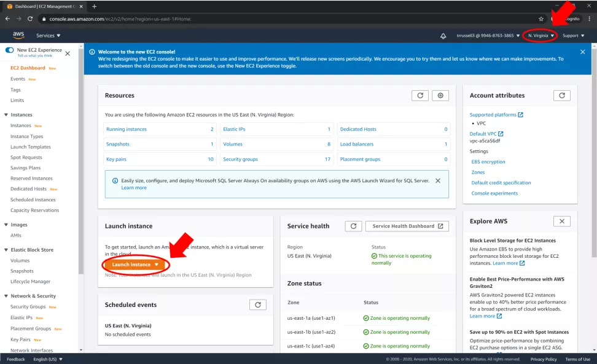Screen dimensions: 597x364
Task: Open Console experiments link
Action: (x=494, y=193)
